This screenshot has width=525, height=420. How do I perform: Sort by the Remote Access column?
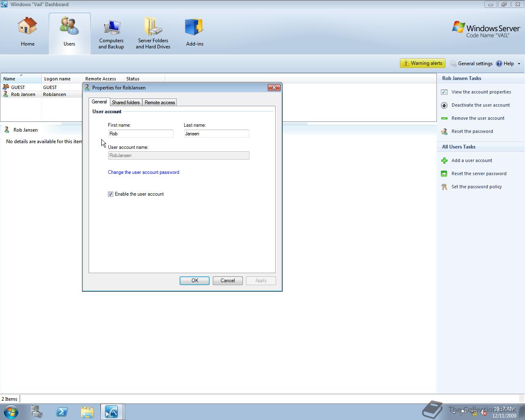103,78
